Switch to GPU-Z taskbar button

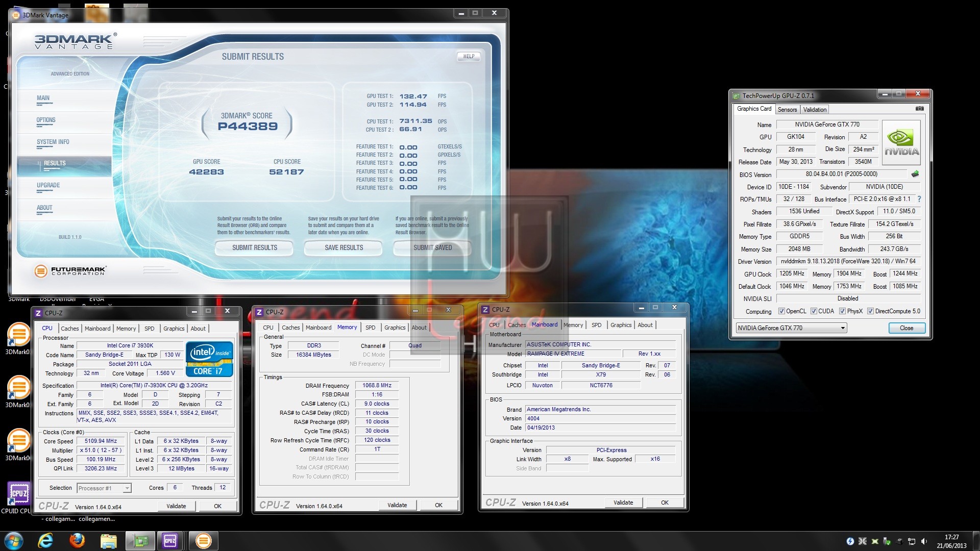click(139, 541)
